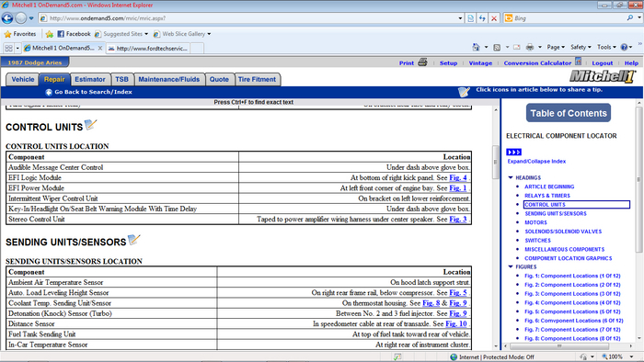Open the Safety menu dropdown
Screen dimensions: 644x362
(581, 47)
